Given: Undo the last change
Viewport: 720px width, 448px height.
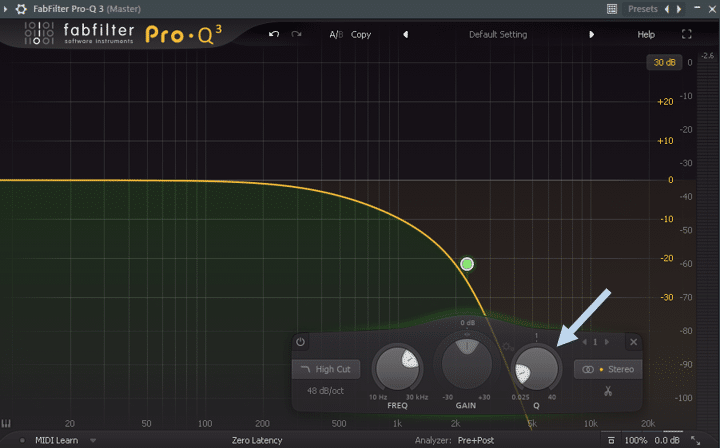Looking at the screenshot, I should (x=274, y=34).
